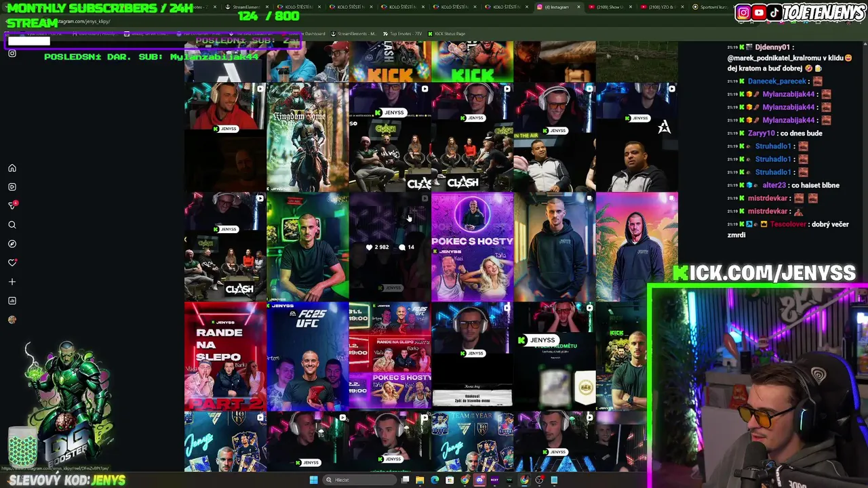Viewport: 868px width, 488px height.
Task: Open KICK Status Page bookmark
Action: click(446, 34)
